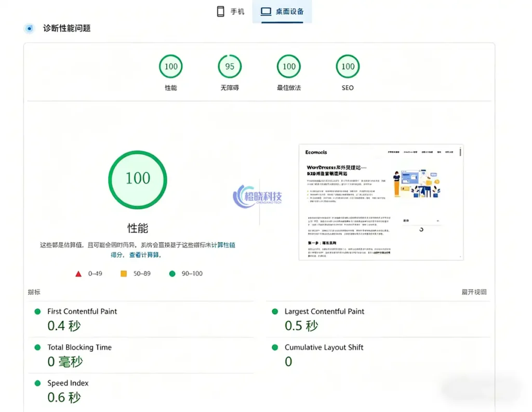Click the red triangle 0-49 legend marker
This screenshot has height=412, width=532.
(78, 273)
